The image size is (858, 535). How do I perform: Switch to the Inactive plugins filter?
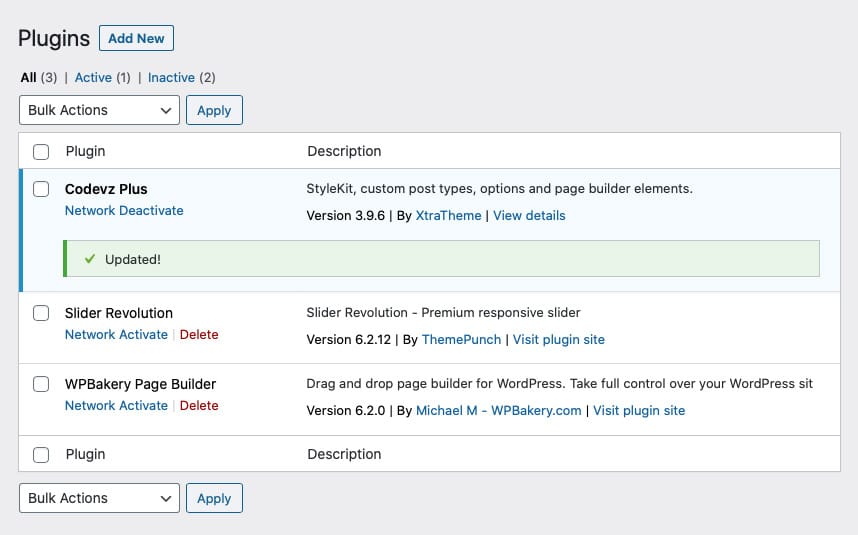pyautogui.click(x=171, y=77)
